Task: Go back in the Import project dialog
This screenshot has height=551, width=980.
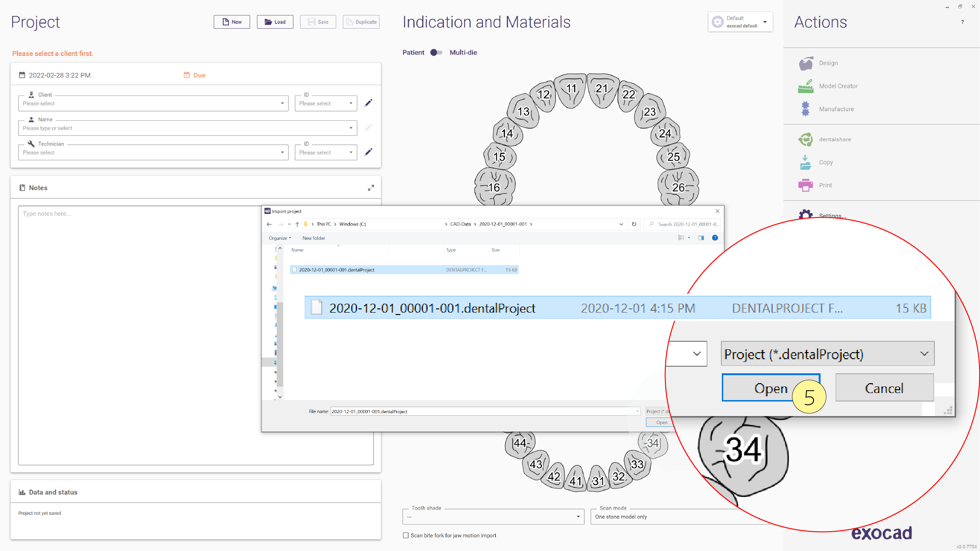Action: (269, 224)
